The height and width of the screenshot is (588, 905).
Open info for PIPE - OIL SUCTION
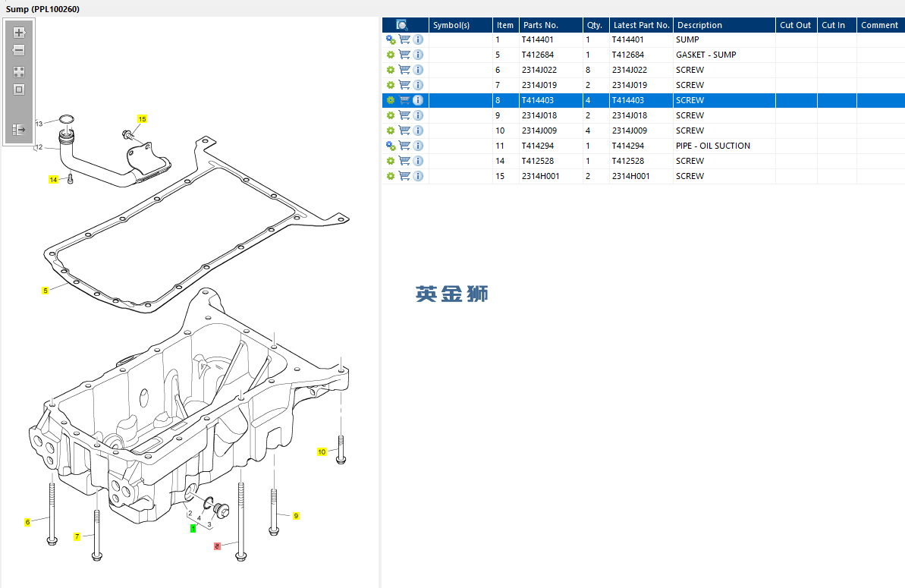point(419,146)
